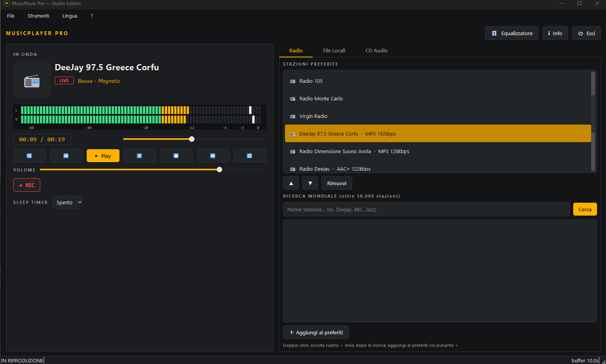Skip to the next track
606x364 pixels.
coord(213,156)
